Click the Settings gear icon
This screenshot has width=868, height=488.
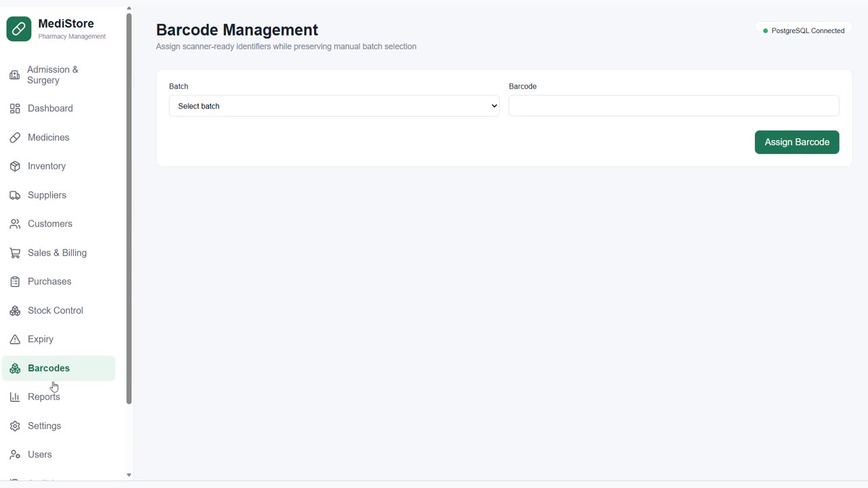15,426
